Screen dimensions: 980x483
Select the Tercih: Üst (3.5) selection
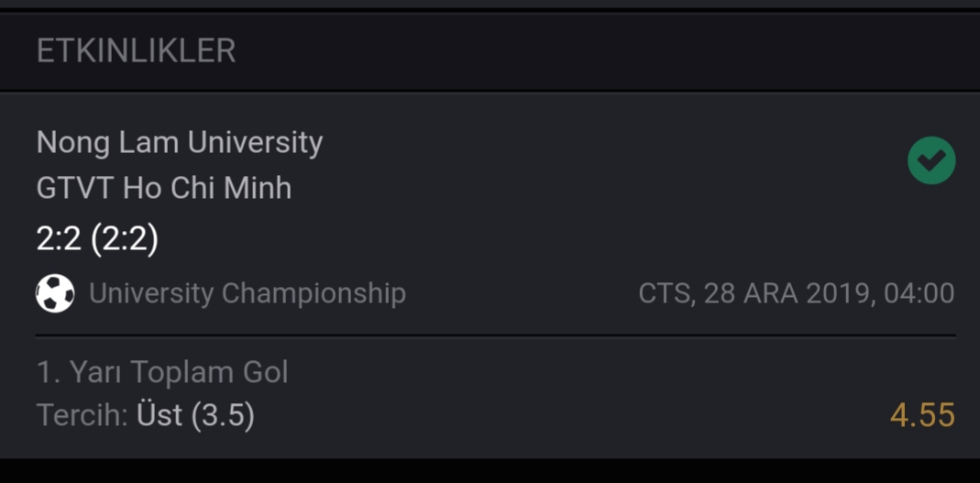(146, 415)
